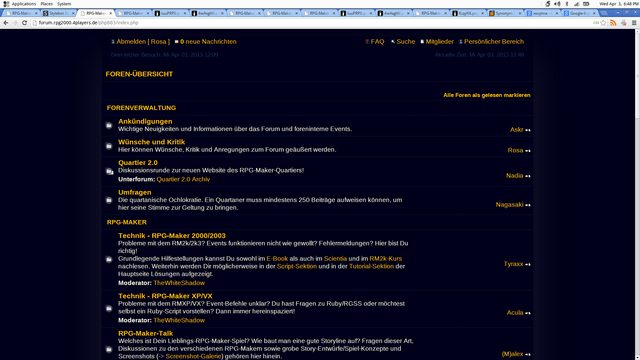Open the Places menu
This screenshot has height=360, width=640.
pos(47,4)
